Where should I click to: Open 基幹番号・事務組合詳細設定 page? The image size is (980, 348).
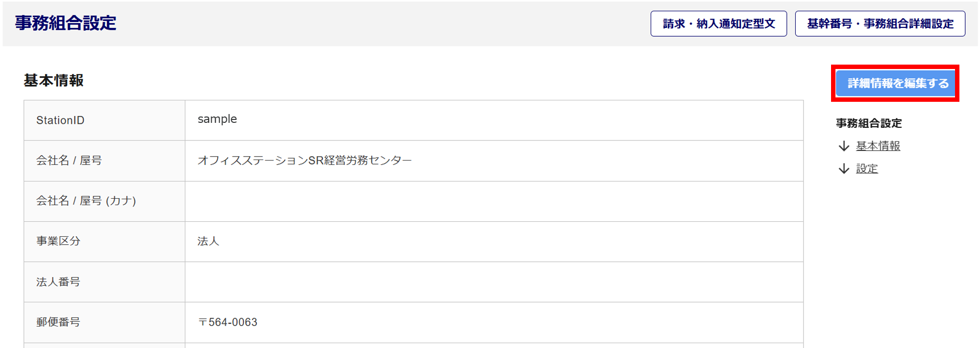point(880,23)
